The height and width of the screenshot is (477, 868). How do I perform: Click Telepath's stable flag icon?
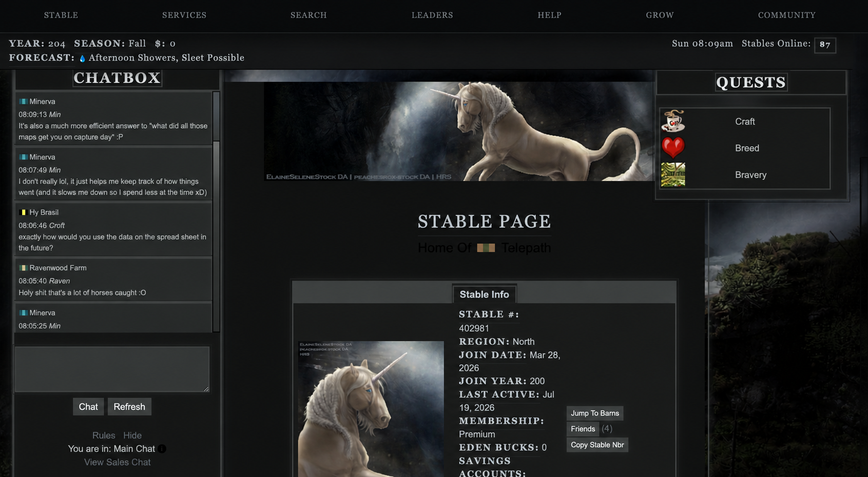[x=486, y=248]
